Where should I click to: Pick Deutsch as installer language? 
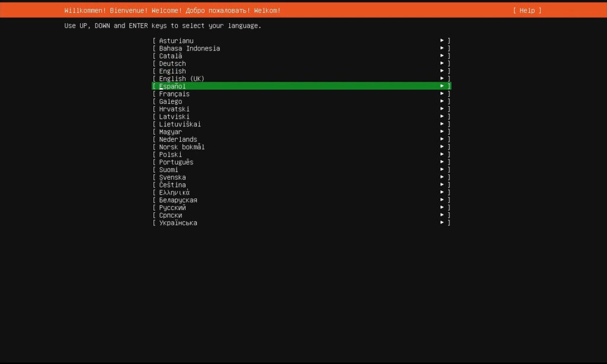pyautogui.click(x=172, y=63)
